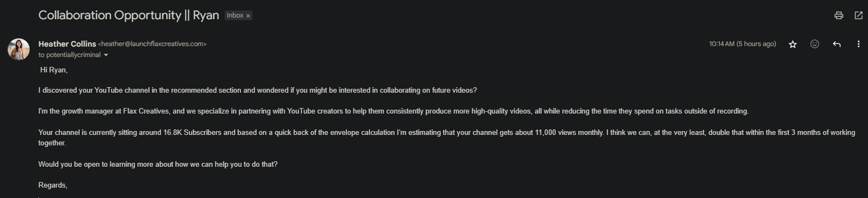868x198 pixels.
Task: Open the three-dot More options menu
Action: (859, 44)
